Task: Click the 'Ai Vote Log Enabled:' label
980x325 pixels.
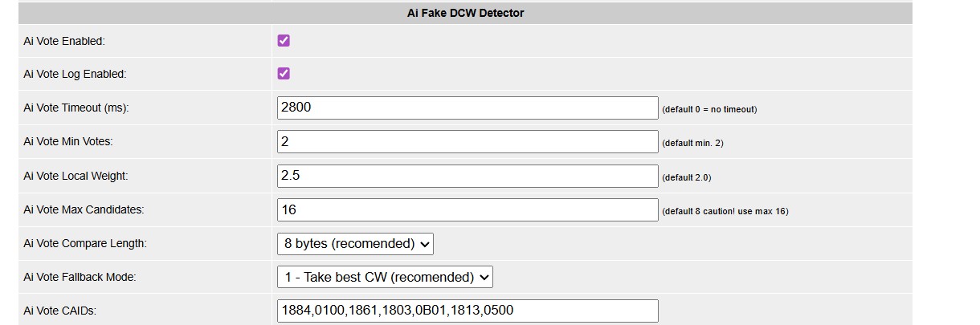Action: point(76,75)
